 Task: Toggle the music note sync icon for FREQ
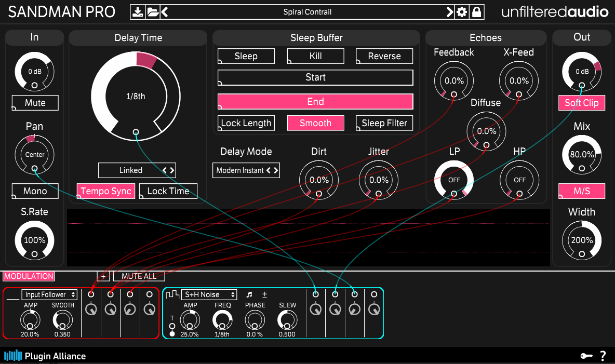pos(250,294)
